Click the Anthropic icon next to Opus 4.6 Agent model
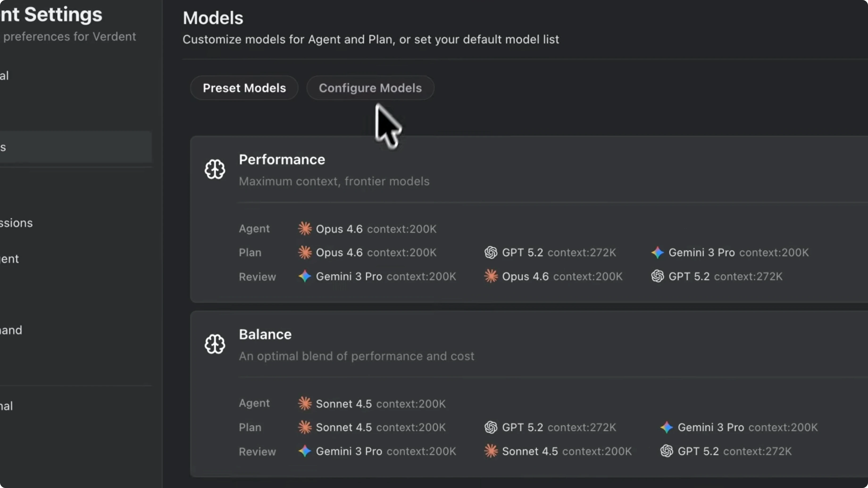Screen dimensions: 868x488 305,229
